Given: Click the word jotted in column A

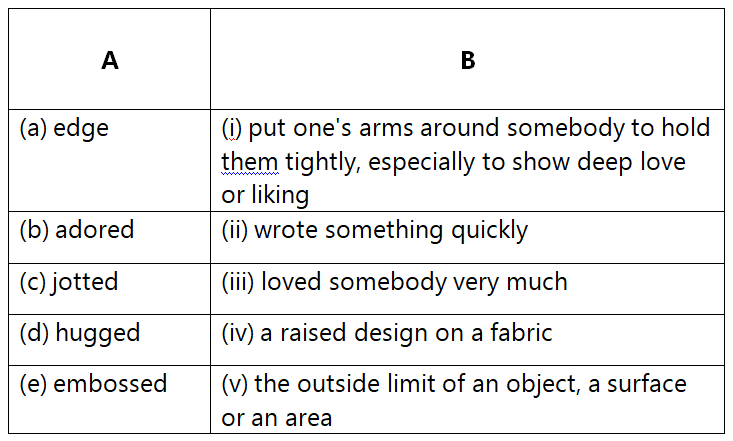Looking at the screenshot, I should click(84, 282).
